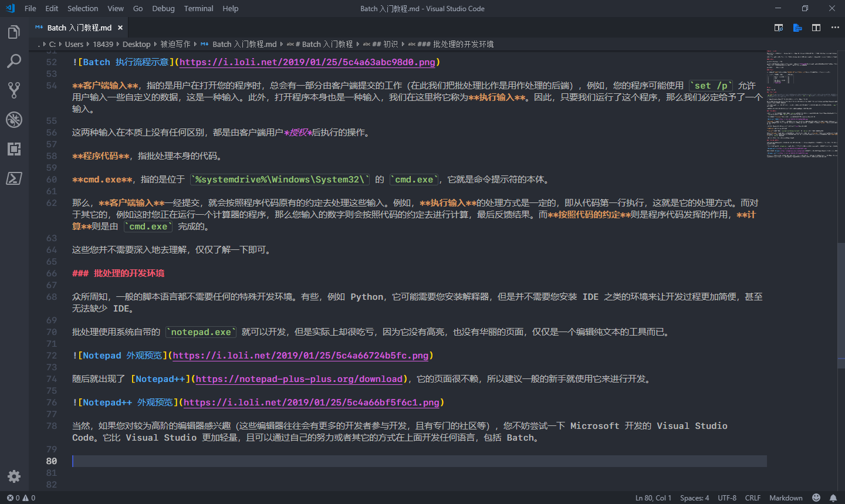Screen dimensions: 845x504
Task: Click the italic '*授权*' on line 56
Action: tap(298, 133)
